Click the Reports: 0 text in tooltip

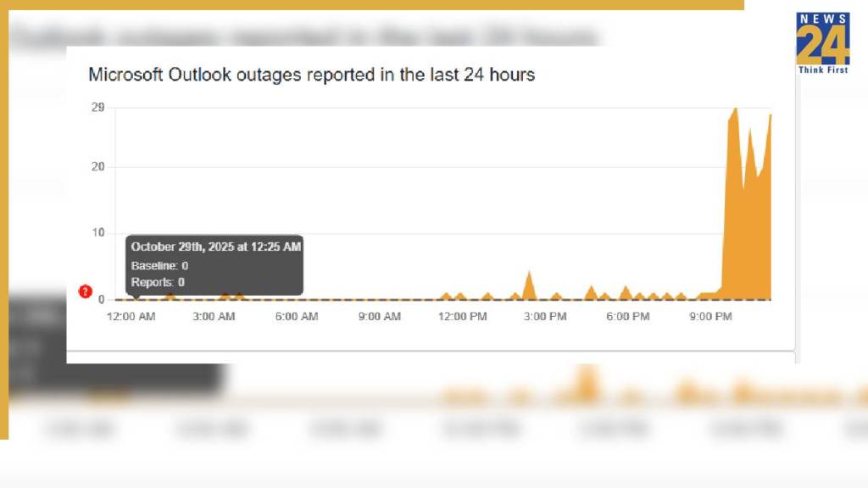(158, 282)
